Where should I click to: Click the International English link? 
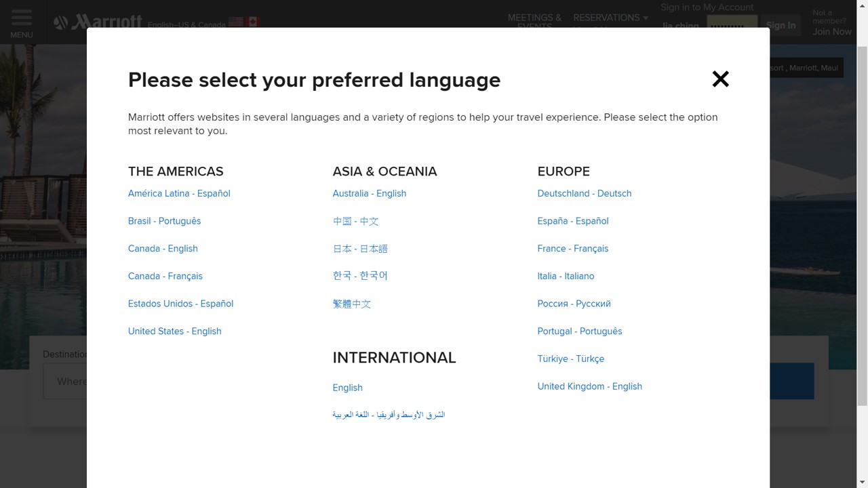coord(347,388)
